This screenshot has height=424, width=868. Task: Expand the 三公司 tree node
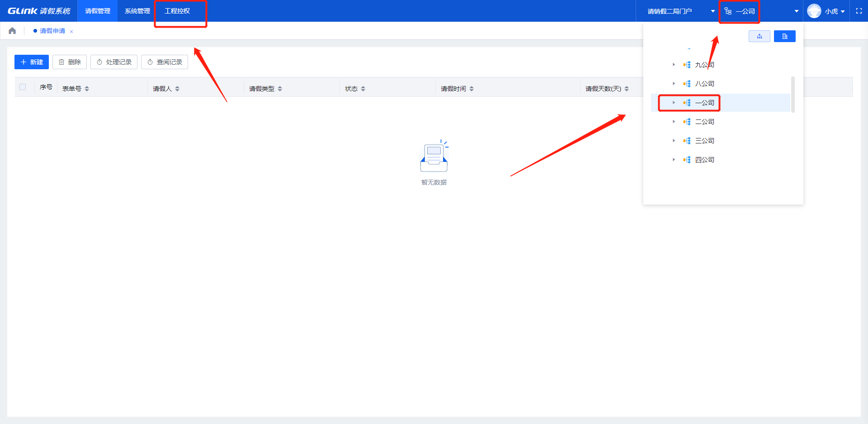tap(674, 141)
